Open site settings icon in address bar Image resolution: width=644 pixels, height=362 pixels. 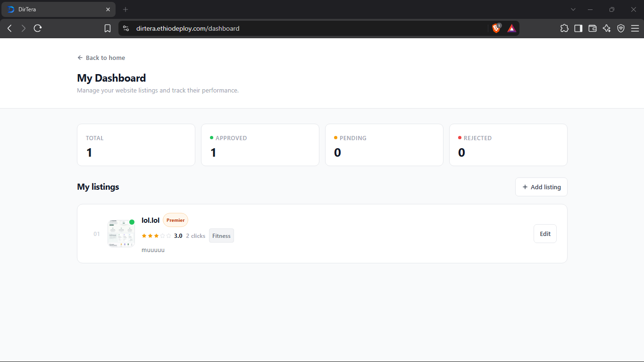point(125,28)
